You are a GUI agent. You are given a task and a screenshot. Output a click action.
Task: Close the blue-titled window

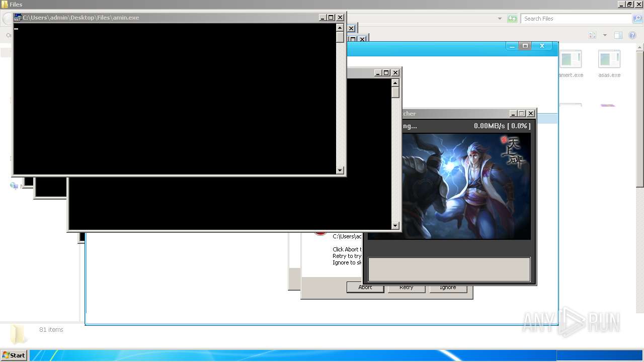pyautogui.click(x=542, y=46)
